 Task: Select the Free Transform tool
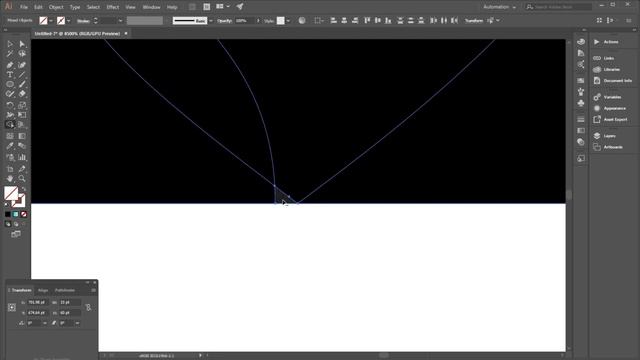pyautogui.click(x=22, y=115)
